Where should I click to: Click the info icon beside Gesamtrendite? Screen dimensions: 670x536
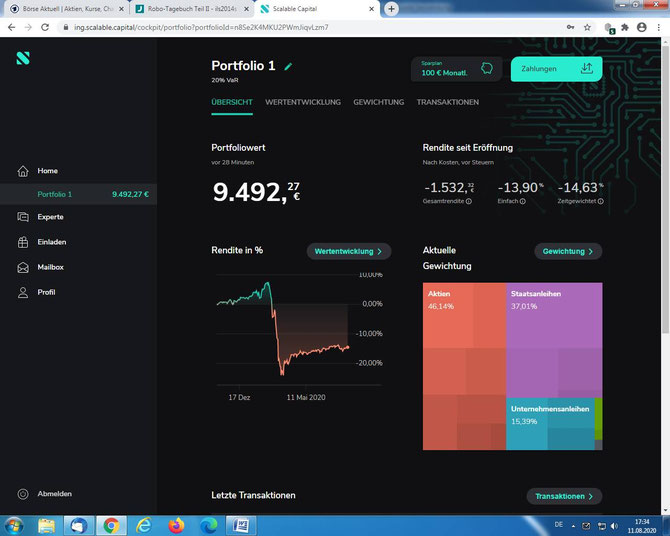click(469, 201)
